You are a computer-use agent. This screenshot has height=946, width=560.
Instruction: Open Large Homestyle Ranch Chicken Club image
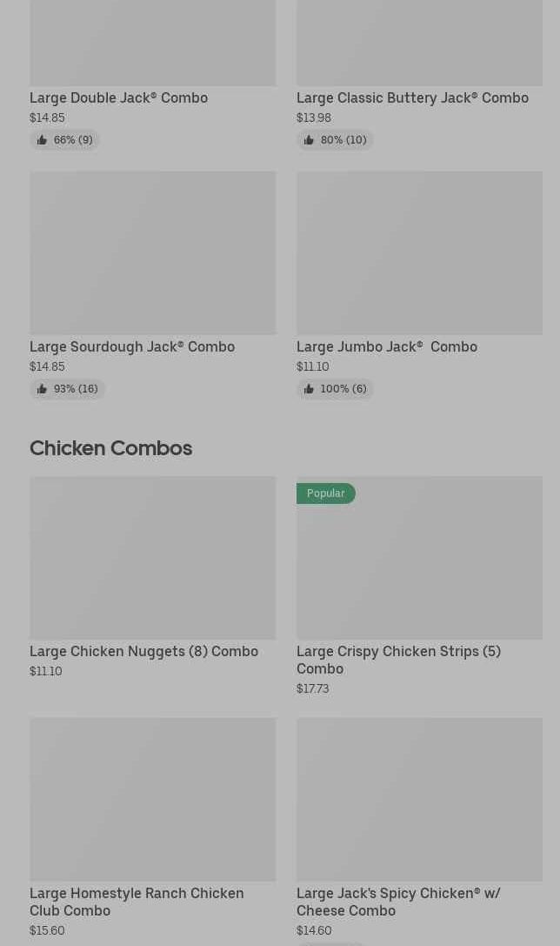click(x=152, y=799)
